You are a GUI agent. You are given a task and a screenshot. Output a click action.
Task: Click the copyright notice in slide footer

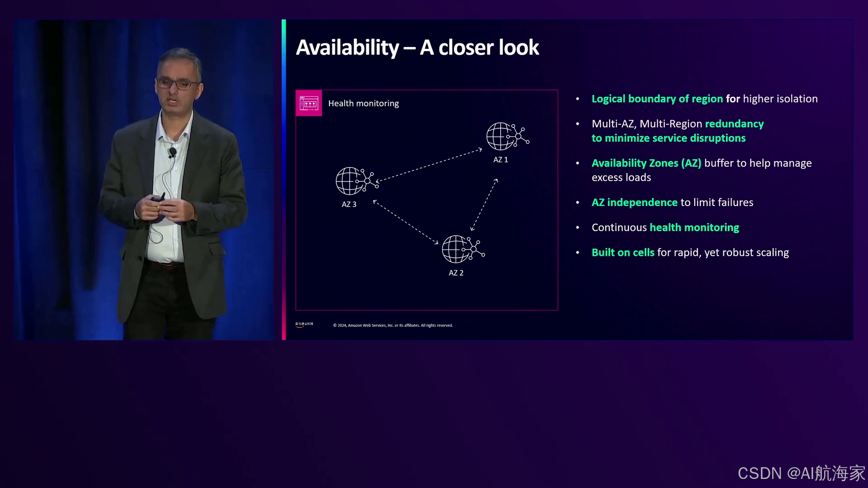[392, 325]
